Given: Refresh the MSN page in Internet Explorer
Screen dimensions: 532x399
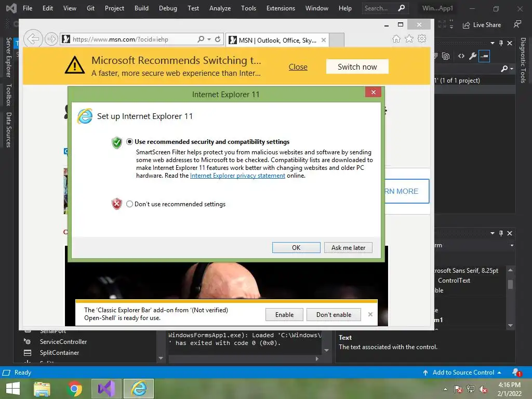Looking at the screenshot, I should [218, 39].
